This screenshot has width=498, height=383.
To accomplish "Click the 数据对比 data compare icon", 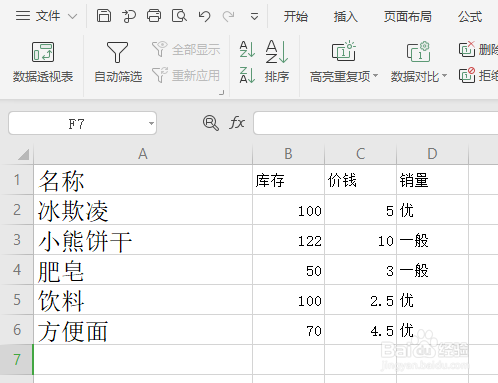I will click(x=419, y=52).
